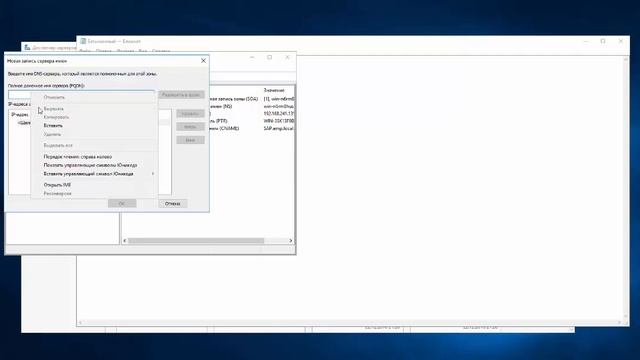
Task: Click the SAP.emp.local value cell
Action: coord(278,128)
